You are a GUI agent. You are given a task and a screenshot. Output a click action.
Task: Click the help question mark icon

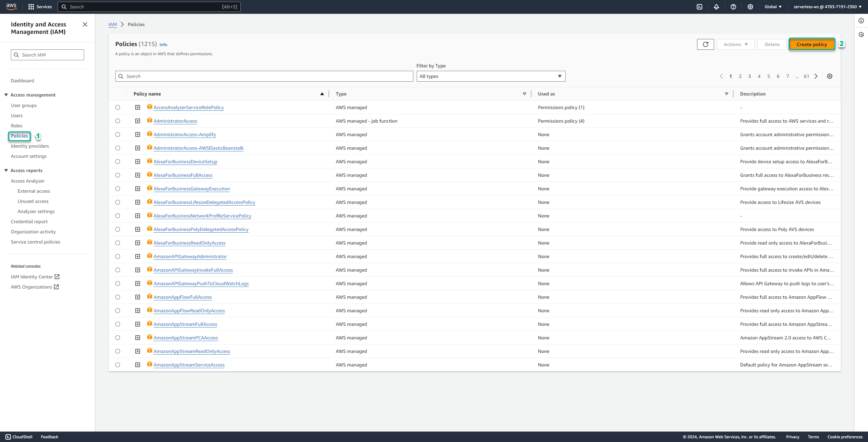point(733,7)
